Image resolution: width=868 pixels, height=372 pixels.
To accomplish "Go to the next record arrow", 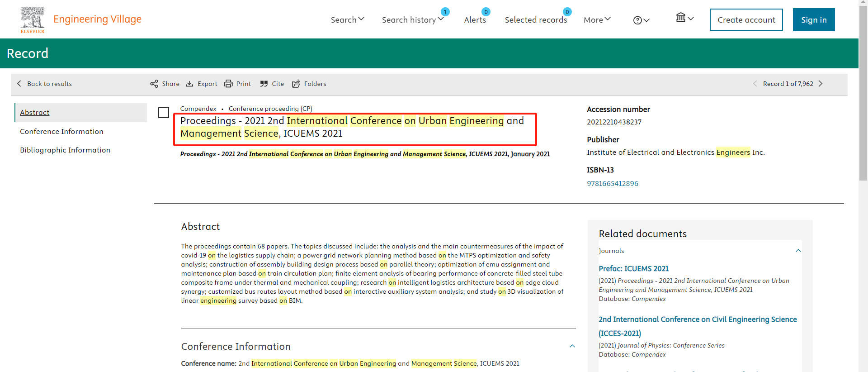I will point(821,84).
